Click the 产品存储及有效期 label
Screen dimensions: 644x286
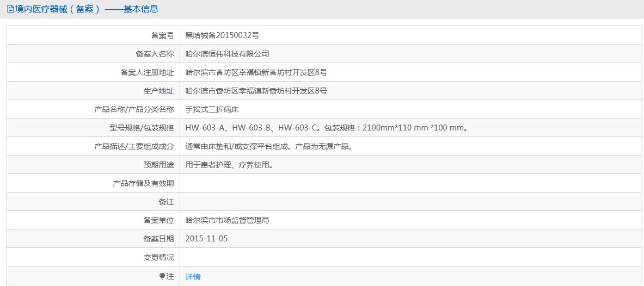coord(143,183)
